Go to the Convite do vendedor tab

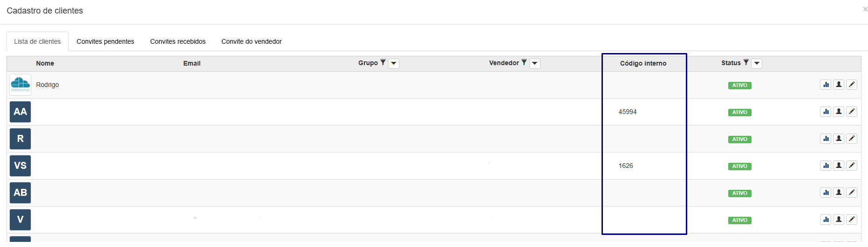tap(252, 41)
